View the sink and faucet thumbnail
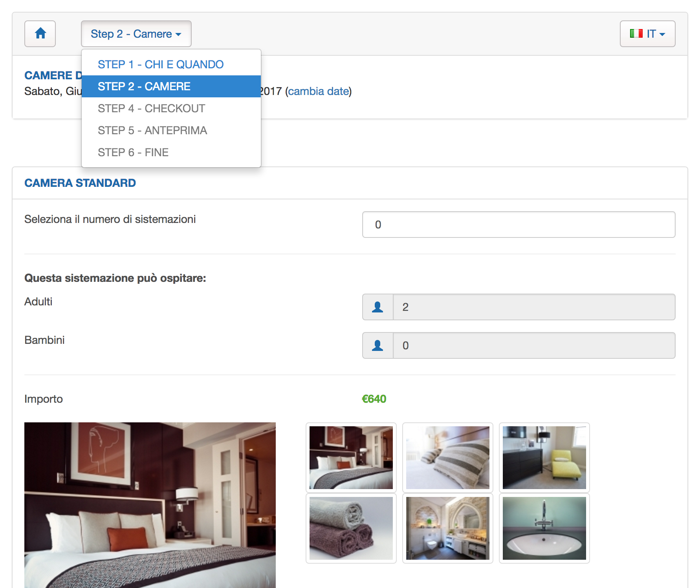Viewport: 700px width, 588px height. pyautogui.click(x=544, y=528)
